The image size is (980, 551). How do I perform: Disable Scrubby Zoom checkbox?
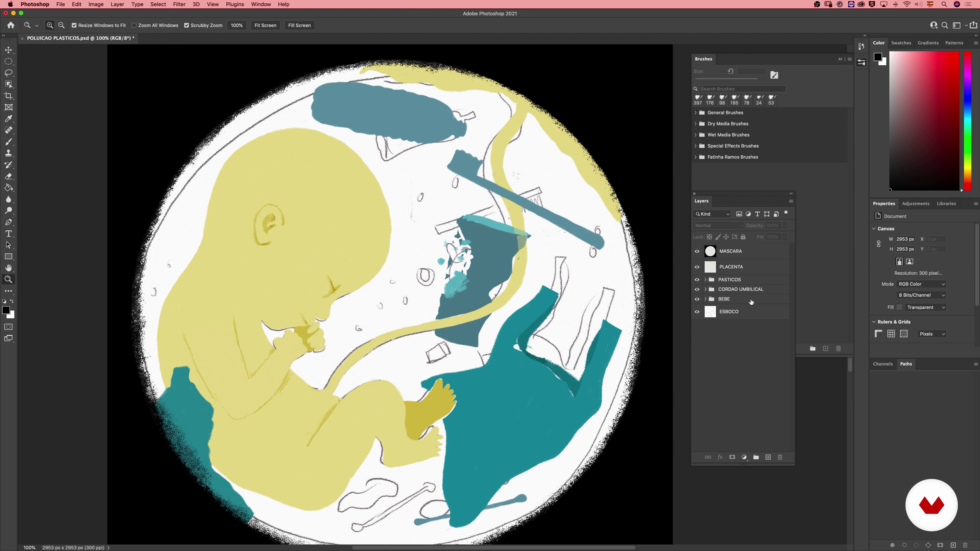[x=186, y=26]
